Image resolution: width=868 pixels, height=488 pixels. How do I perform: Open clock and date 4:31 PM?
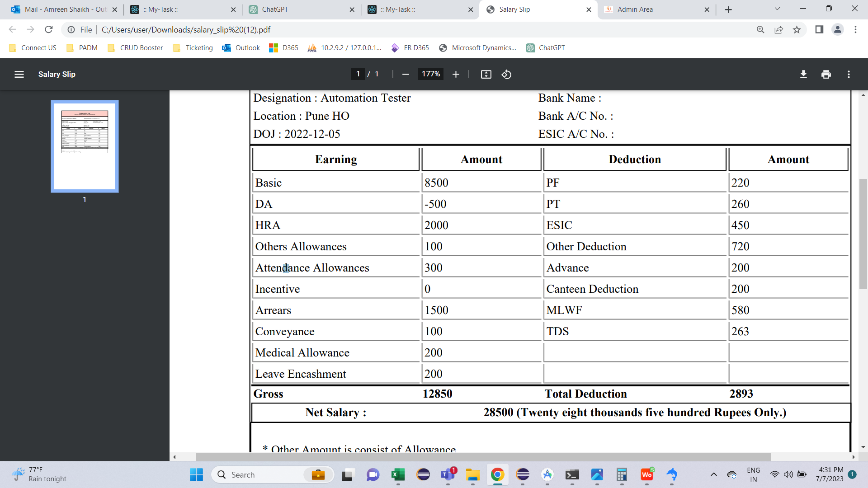pos(830,474)
